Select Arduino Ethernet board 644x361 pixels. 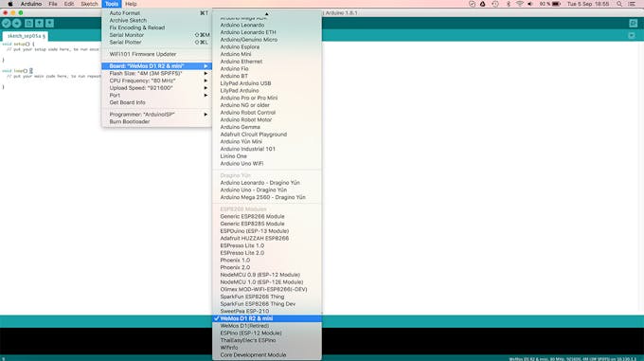(267, 62)
